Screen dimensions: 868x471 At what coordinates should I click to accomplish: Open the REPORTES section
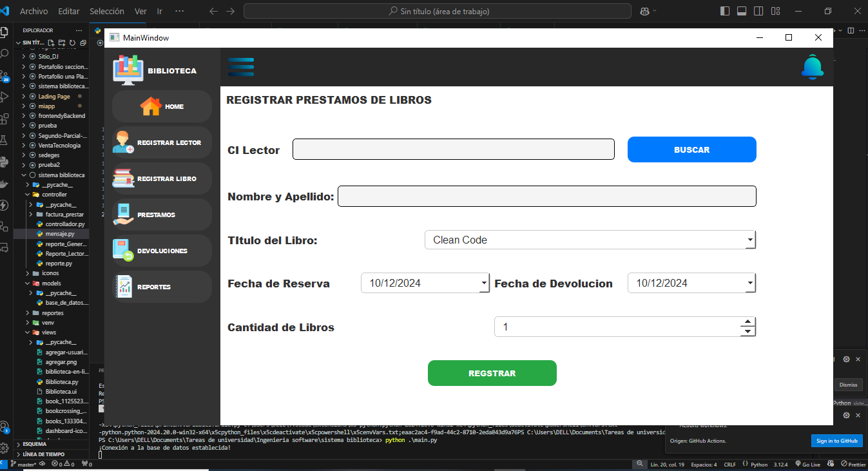tap(162, 287)
